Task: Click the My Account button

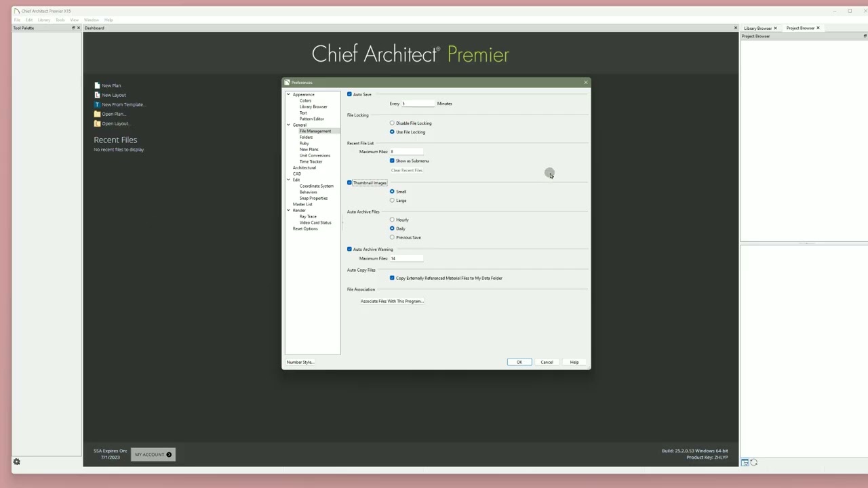Action: coord(153,455)
